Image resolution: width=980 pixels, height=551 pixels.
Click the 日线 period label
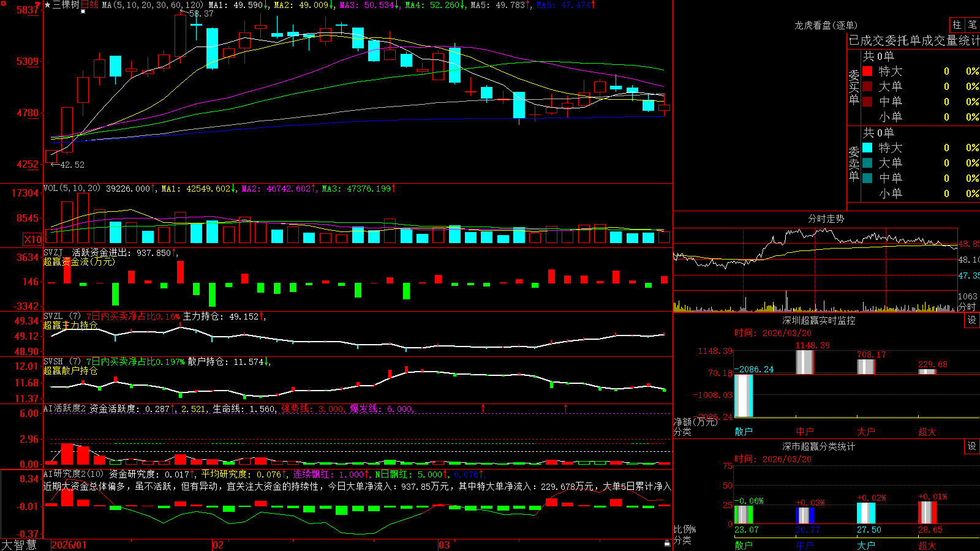[89, 5]
